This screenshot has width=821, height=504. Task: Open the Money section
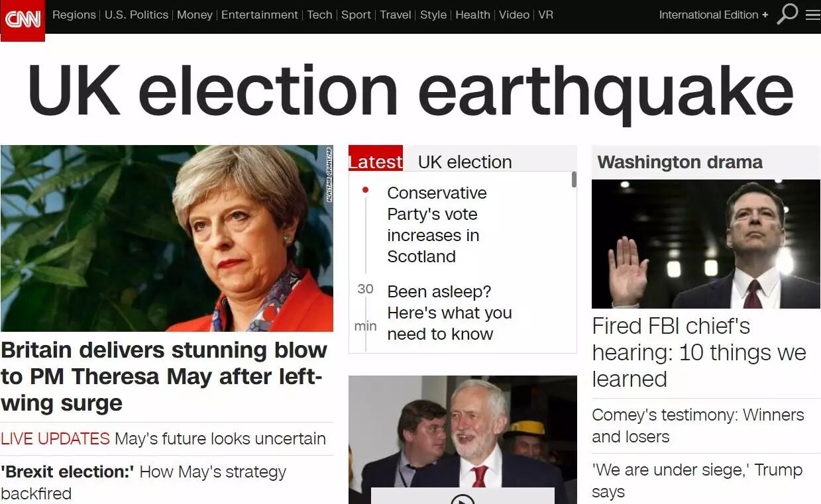point(195,15)
